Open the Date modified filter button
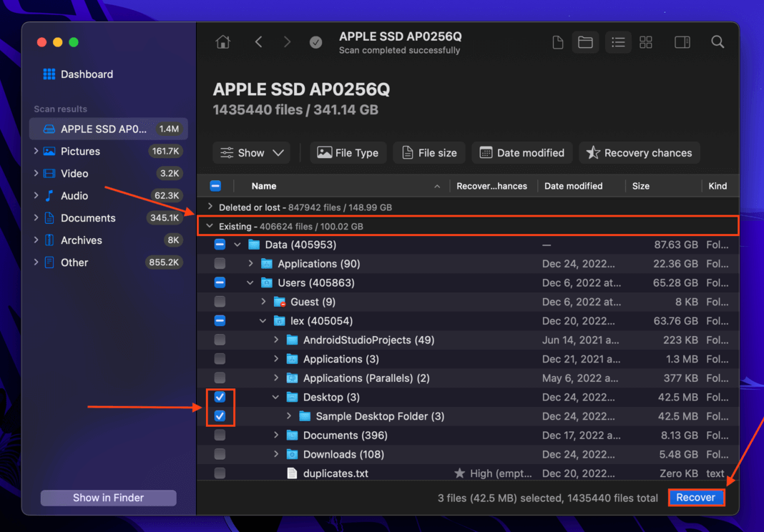The height and width of the screenshot is (532, 764). coord(521,153)
